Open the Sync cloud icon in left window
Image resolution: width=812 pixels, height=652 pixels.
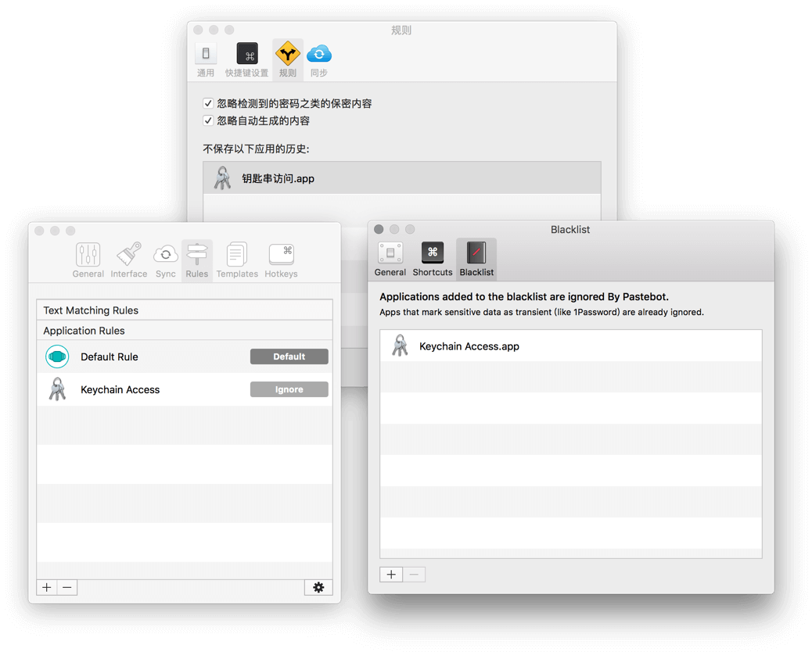pos(165,255)
